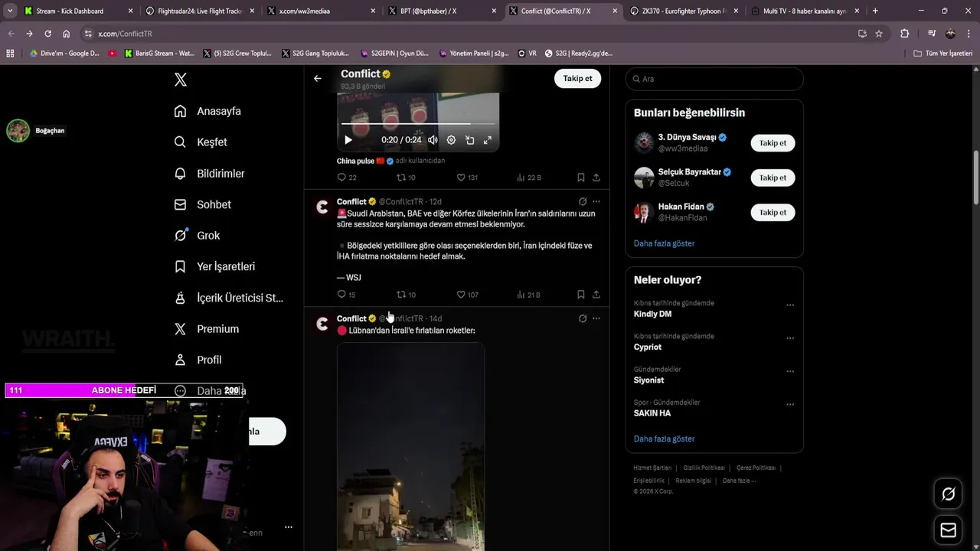The image size is (980, 551).
Task: Seek on the video progress bar
Action: (418, 123)
